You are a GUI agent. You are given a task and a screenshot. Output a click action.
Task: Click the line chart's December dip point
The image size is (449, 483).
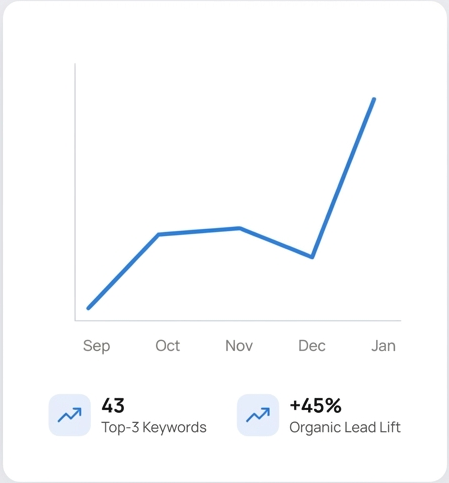(312, 257)
